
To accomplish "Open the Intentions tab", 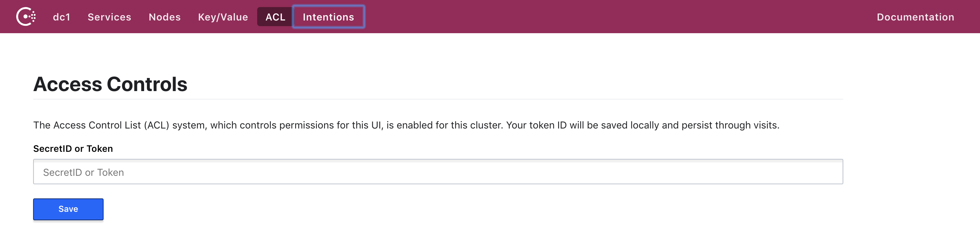I will [x=328, y=17].
